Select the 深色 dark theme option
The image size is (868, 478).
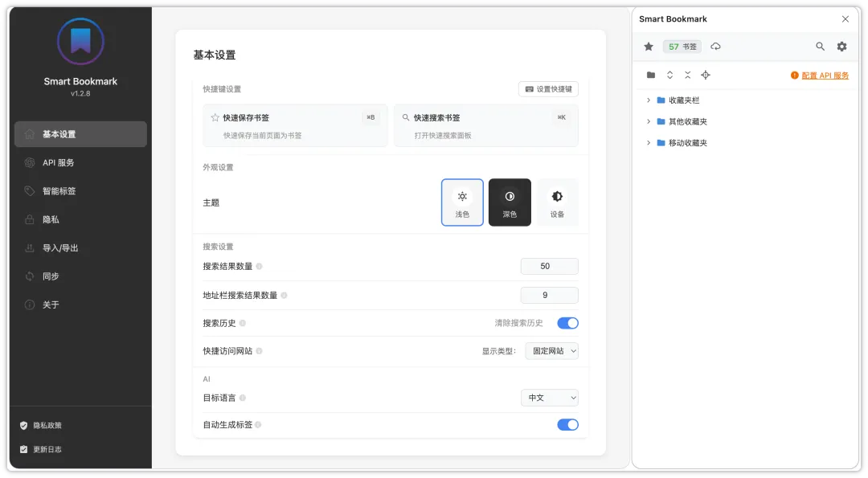[510, 202]
